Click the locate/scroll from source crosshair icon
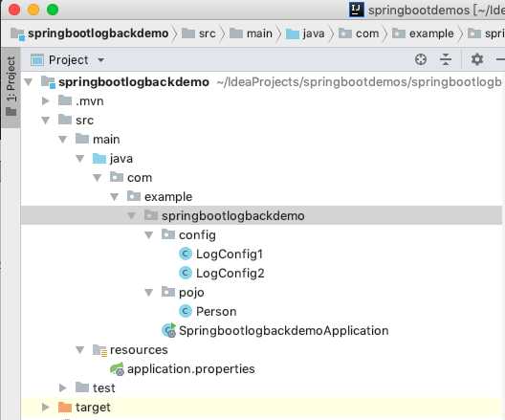 (421, 59)
